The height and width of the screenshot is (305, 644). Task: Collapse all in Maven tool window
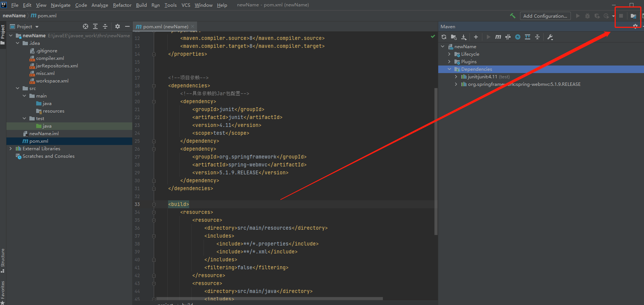tap(537, 37)
